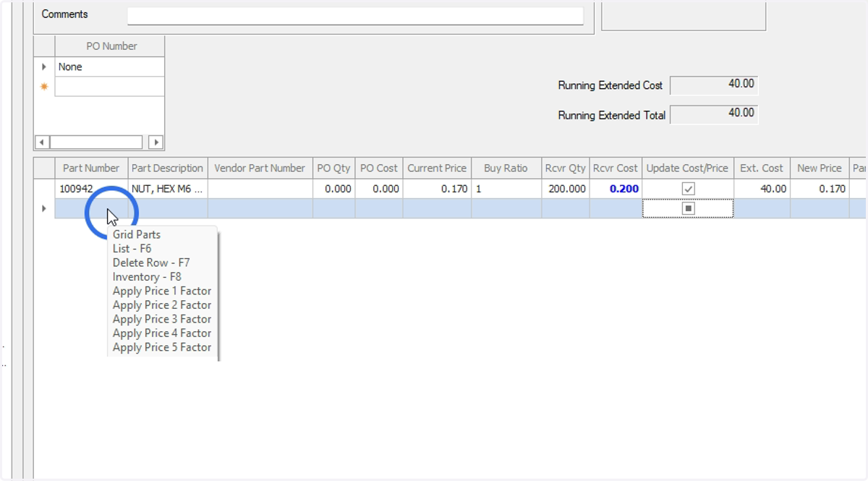Click the Part Description column header
868x481 pixels.
pos(168,168)
